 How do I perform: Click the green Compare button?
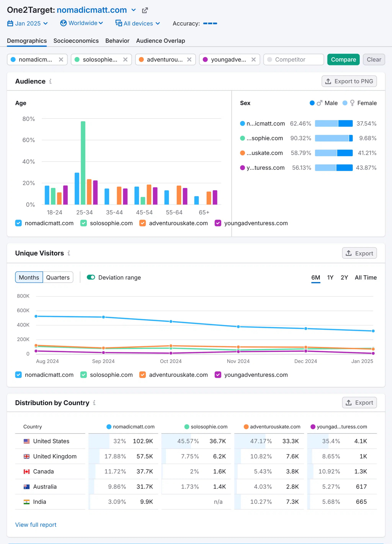pyautogui.click(x=343, y=60)
